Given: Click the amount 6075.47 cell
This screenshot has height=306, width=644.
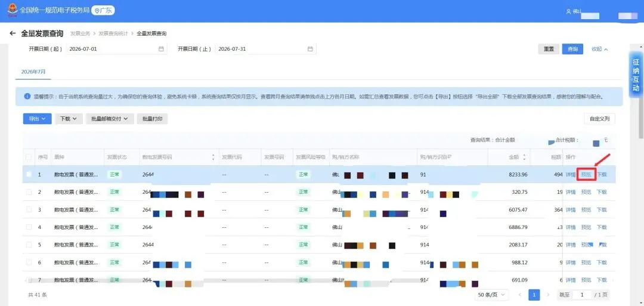Looking at the screenshot, I should (x=518, y=210).
